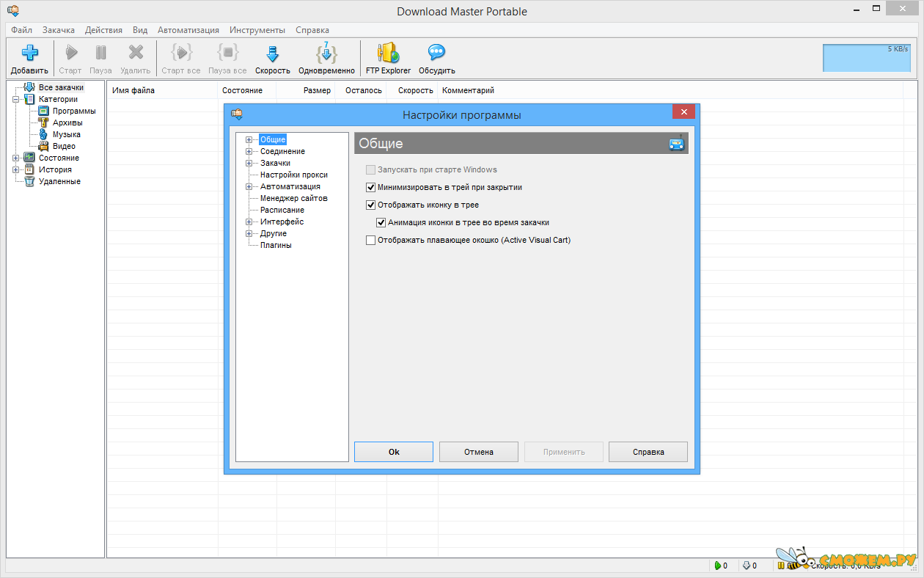Open the Действия menu
This screenshot has height=578, width=924.
coord(103,30)
